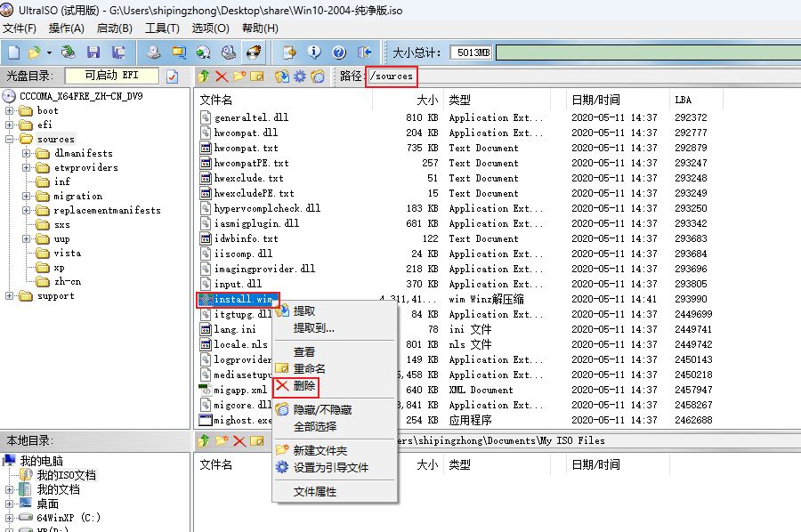
Task: Click the red X delete icon beside path
Action: tap(222, 77)
